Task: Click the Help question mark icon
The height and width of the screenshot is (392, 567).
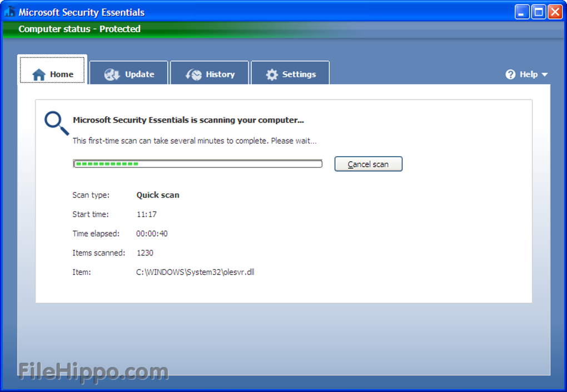Action: coord(510,74)
